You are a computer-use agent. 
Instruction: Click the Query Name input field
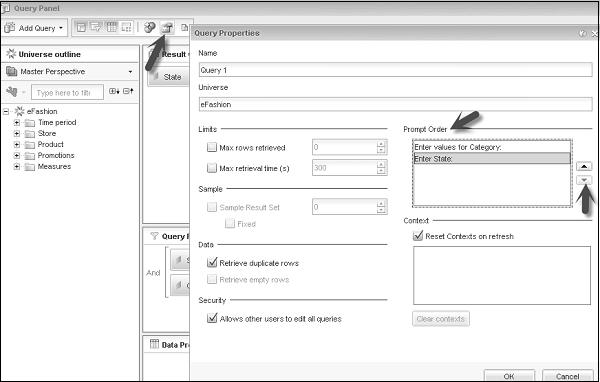395,70
